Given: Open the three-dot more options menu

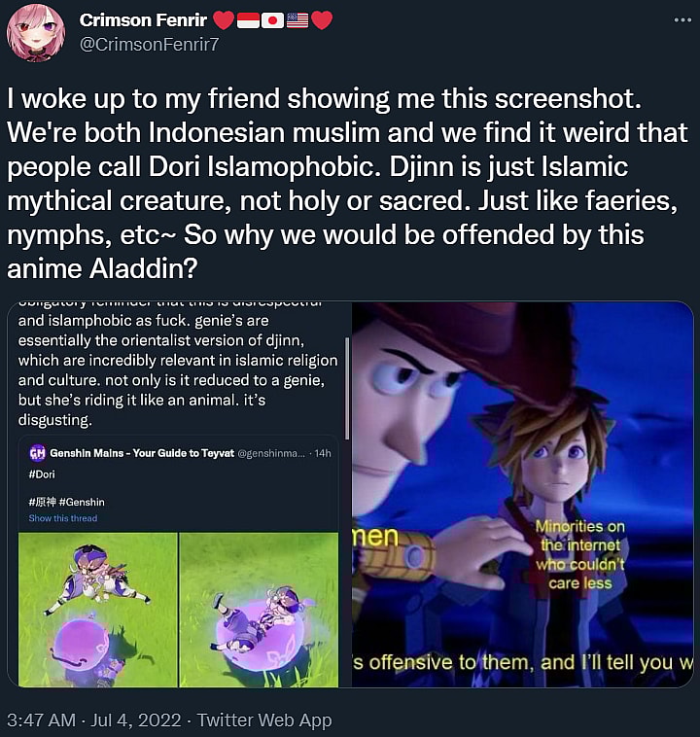Looking at the screenshot, I should click(682, 20).
